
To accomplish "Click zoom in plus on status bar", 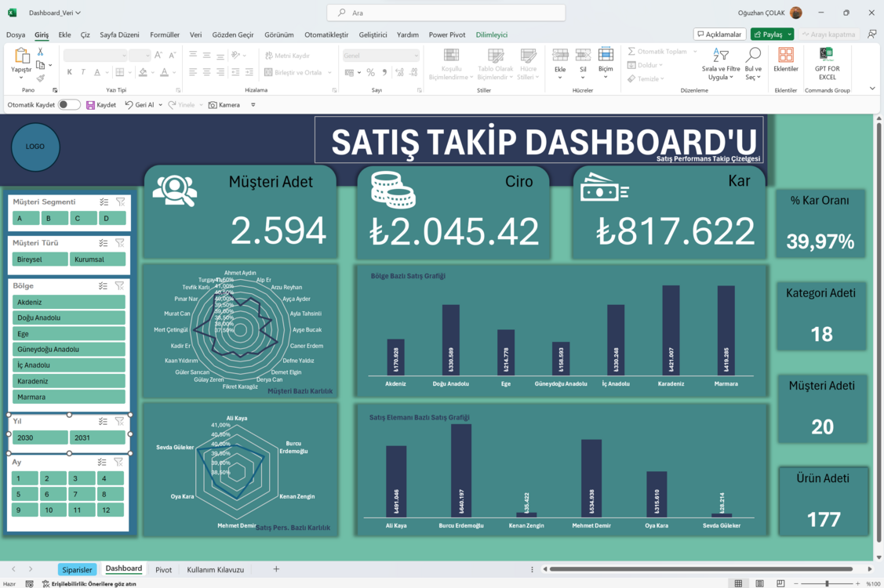I will click(x=857, y=583).
